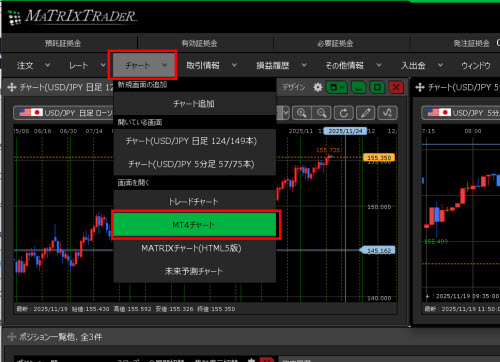Open the add technical indicator tool
500x362 pixels.
click(x=387, y=113)
